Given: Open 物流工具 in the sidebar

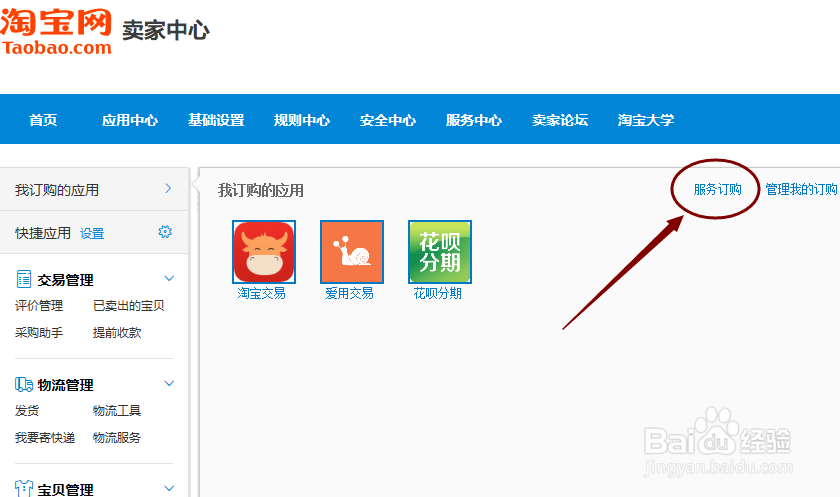Looking at the screenshot, I should click(117, 411).
